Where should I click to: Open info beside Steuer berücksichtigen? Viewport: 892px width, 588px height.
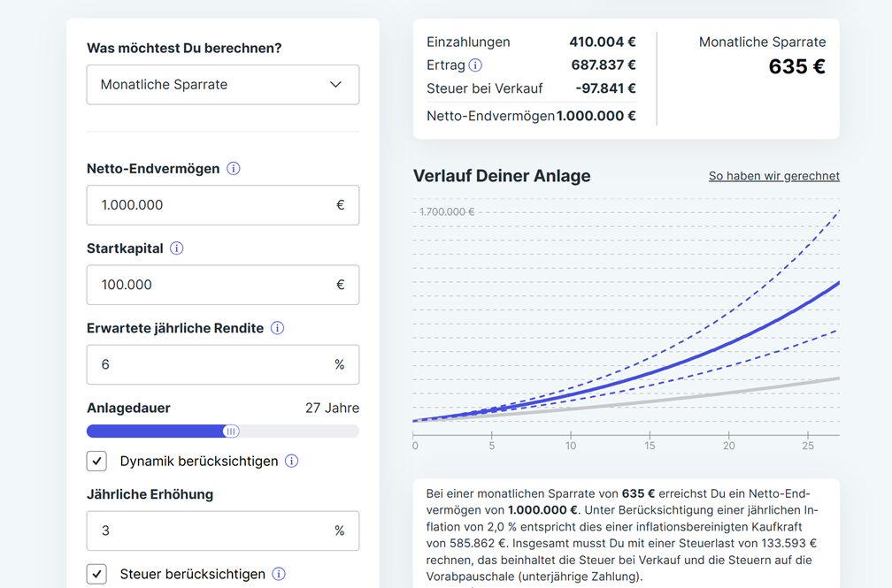279,574
